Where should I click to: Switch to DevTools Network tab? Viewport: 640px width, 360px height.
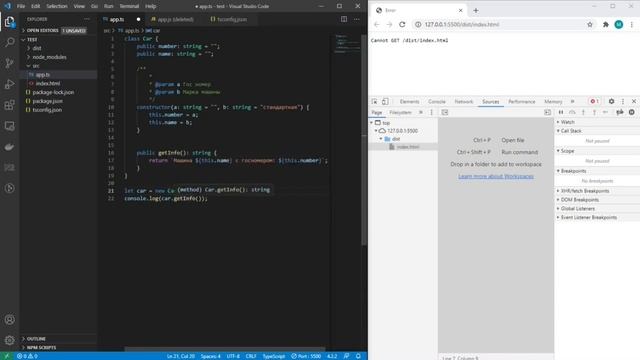pyautogui.click(x=464, y=102)
